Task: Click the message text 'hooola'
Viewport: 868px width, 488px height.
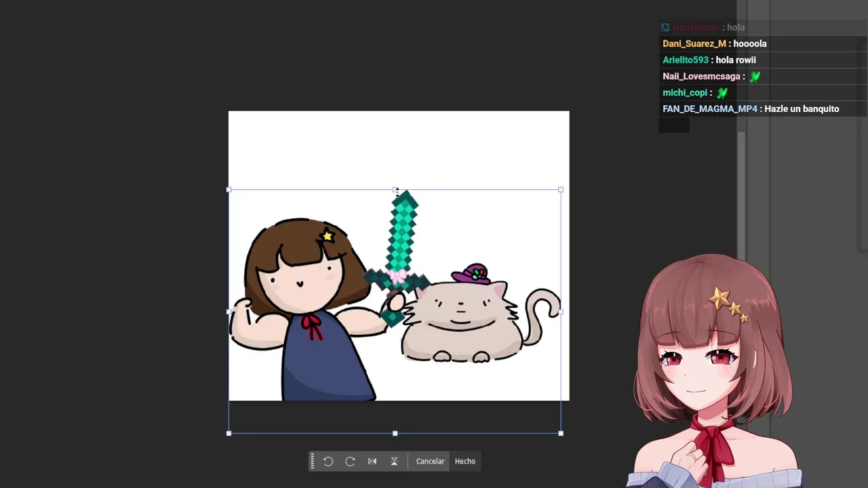Action: (750, 43)
